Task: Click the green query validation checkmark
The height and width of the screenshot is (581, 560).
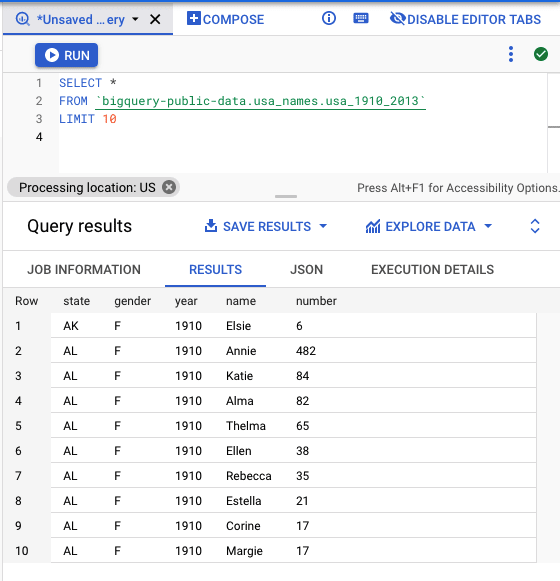Action: [541, 54]
